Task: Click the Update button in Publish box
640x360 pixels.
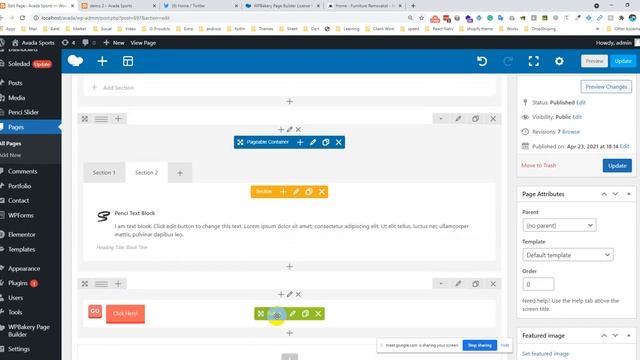Action: (617, 166)
